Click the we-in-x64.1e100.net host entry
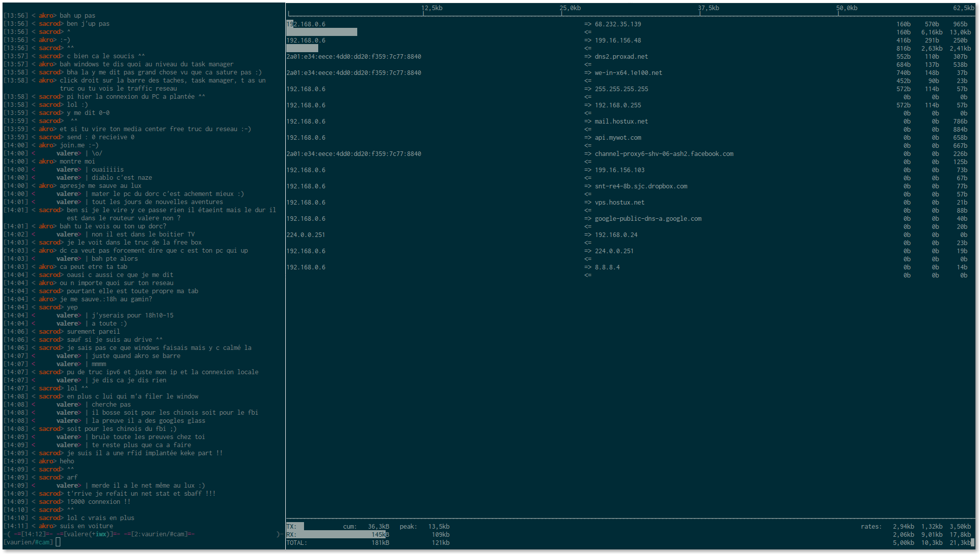Viewport: 980px width, 554px height. tap(628, 72)
